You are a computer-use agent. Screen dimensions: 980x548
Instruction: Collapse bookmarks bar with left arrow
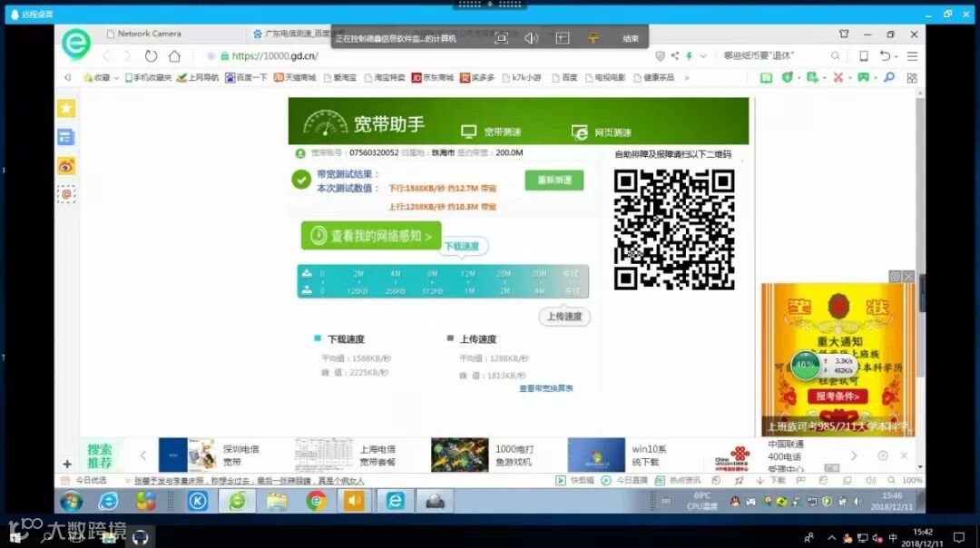(67, 77)
